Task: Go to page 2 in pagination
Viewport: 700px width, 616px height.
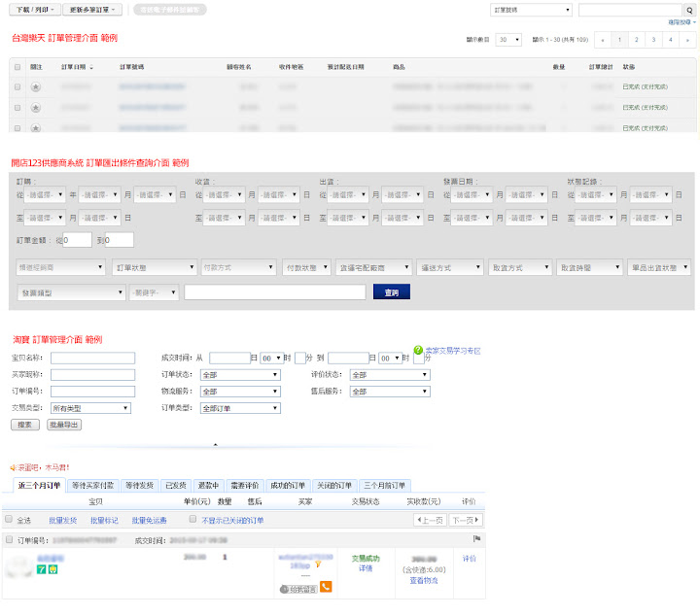Action: (636, 40)
